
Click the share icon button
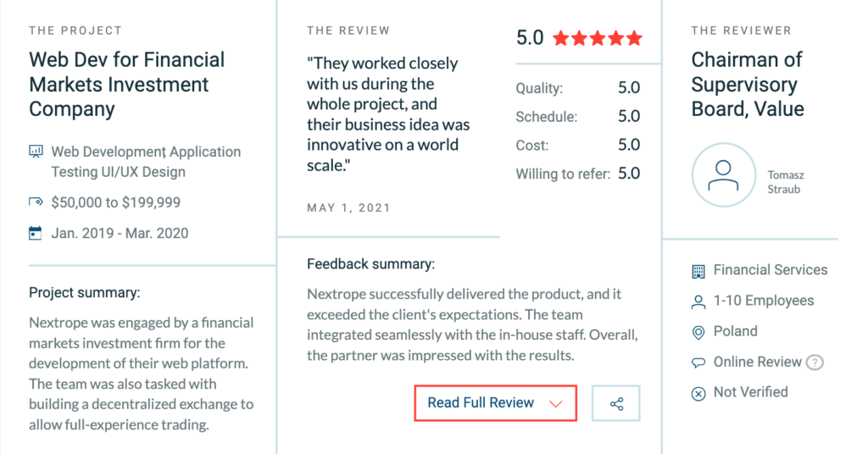[616, 403]
